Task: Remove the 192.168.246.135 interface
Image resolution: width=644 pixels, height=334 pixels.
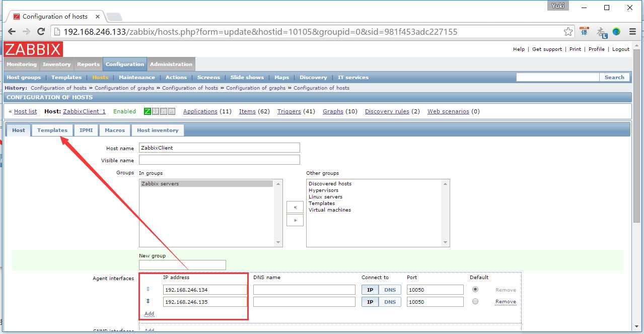Action: [x=506, y=302]
